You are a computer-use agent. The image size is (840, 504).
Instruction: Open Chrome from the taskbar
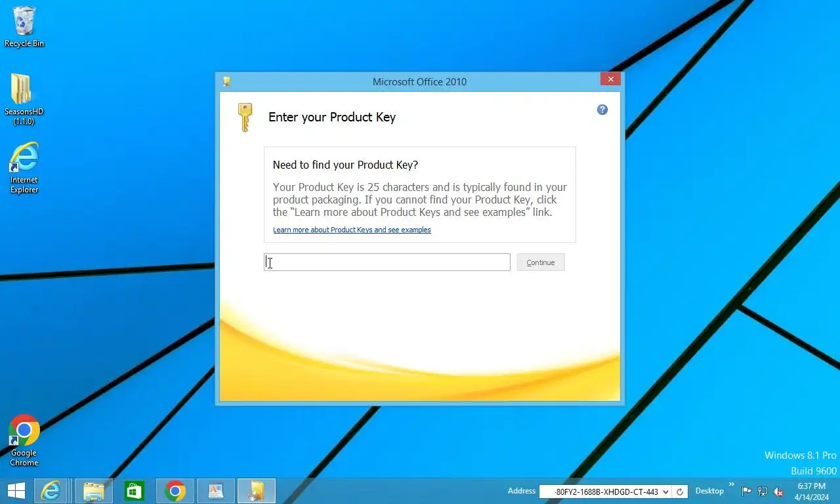click(175, 491)
